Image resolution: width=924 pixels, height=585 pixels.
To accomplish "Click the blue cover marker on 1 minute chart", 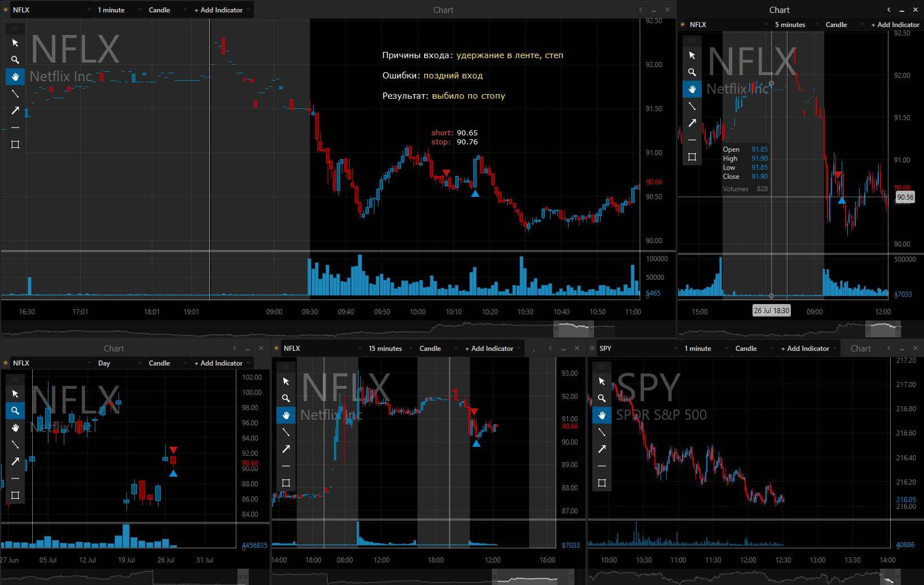I will click(x=475, y=193).
